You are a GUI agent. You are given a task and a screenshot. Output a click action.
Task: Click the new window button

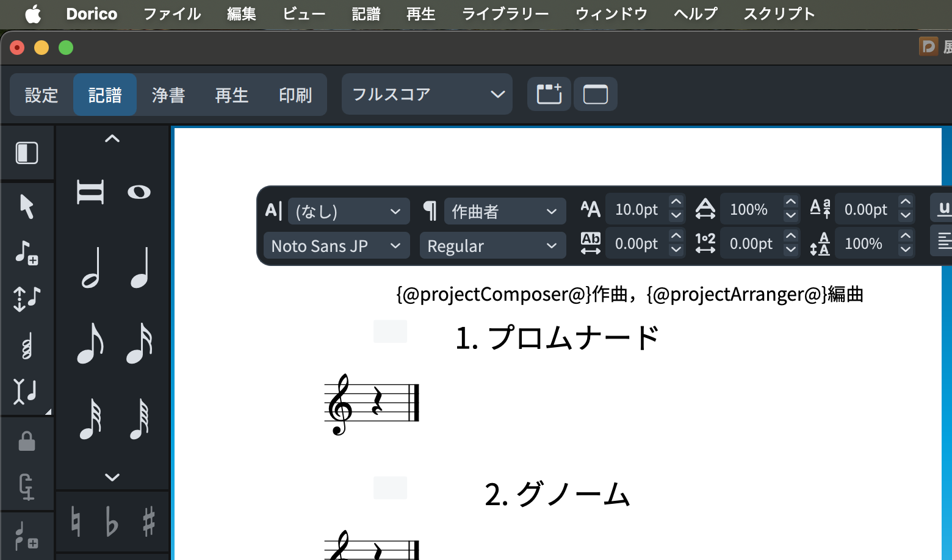click(595, 95)
